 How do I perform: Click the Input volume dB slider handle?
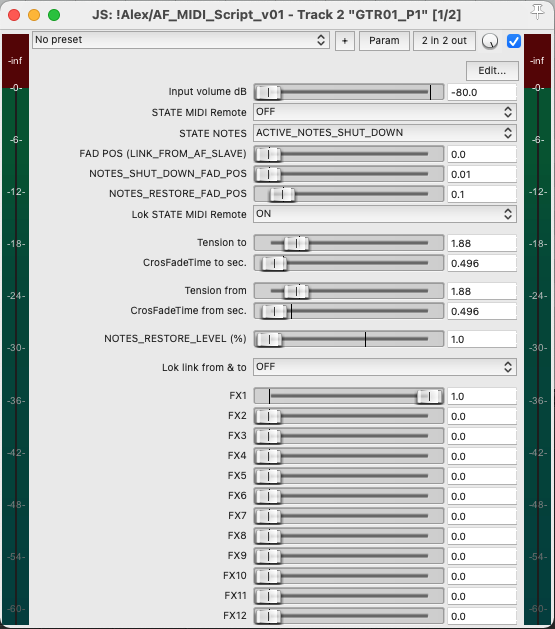tap(268, 93)
